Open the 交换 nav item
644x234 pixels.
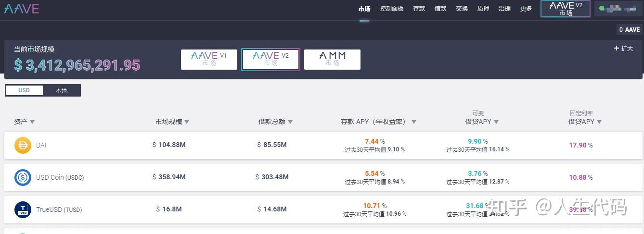(462, 9)
